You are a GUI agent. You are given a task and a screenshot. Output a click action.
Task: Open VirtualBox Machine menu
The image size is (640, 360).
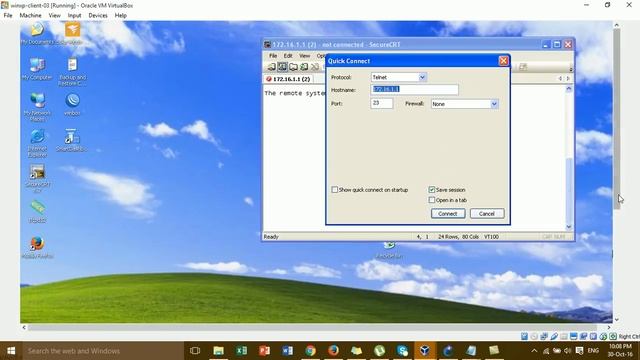pos(31,15)
